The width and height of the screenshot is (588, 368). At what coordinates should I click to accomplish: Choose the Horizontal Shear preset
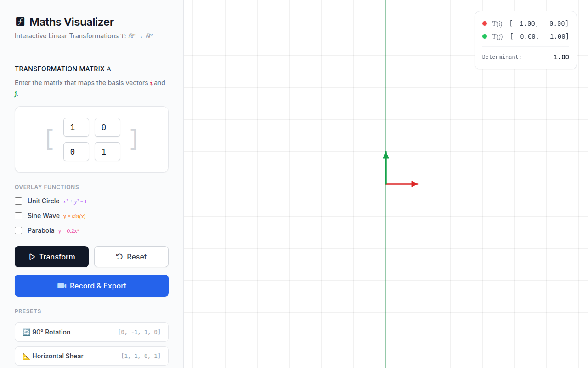[91, 356]
